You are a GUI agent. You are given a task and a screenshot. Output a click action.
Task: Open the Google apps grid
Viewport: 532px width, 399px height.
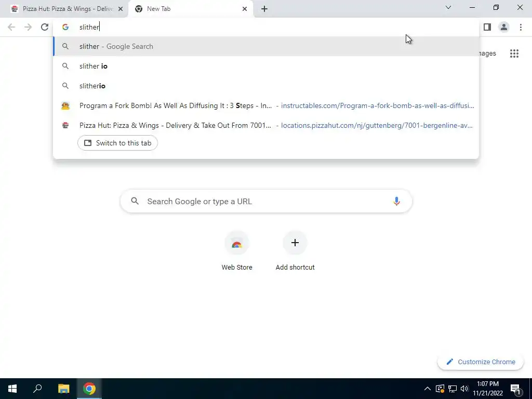point(514,54)
